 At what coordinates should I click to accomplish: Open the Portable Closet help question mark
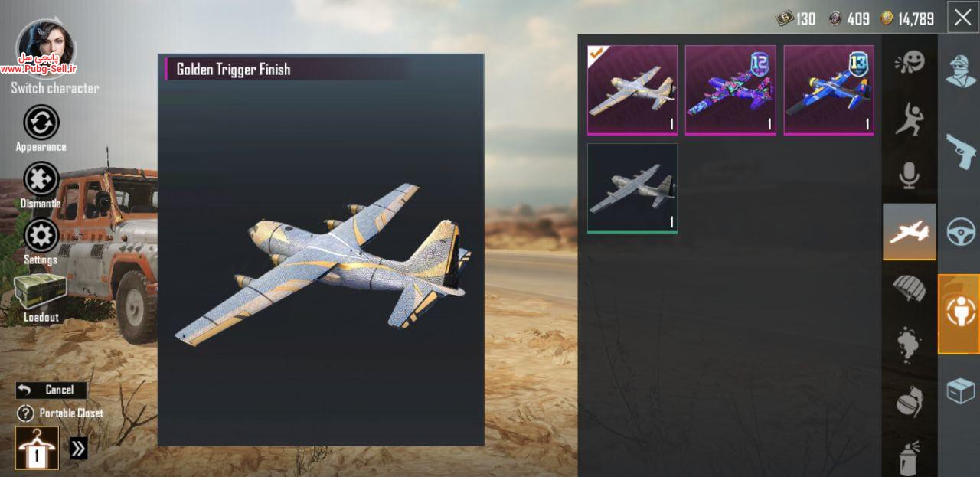click(26, 413)
